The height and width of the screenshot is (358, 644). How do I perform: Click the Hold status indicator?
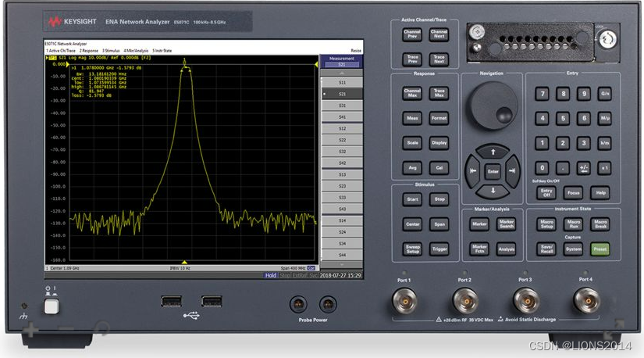pos(270,275)
